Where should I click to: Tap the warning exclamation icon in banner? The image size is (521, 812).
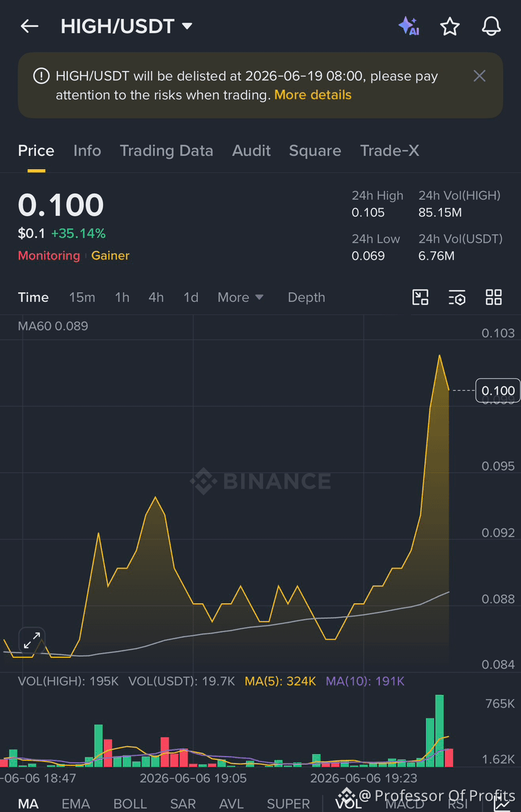[x=42, y=76]
